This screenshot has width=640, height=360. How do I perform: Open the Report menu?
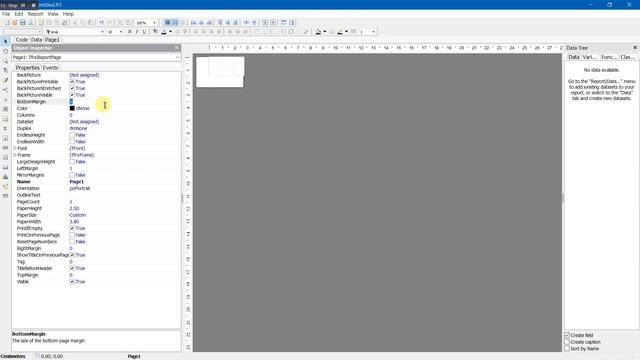(x=35, y=14)
